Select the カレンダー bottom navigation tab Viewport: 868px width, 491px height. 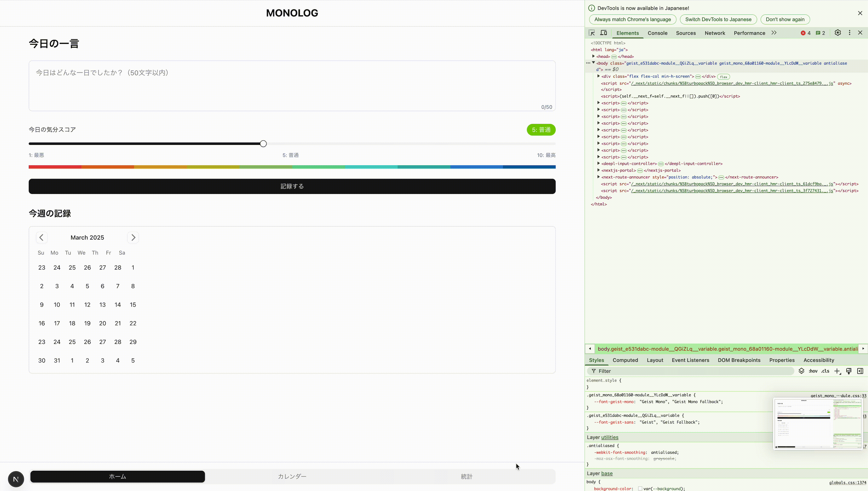pos(292,477)
